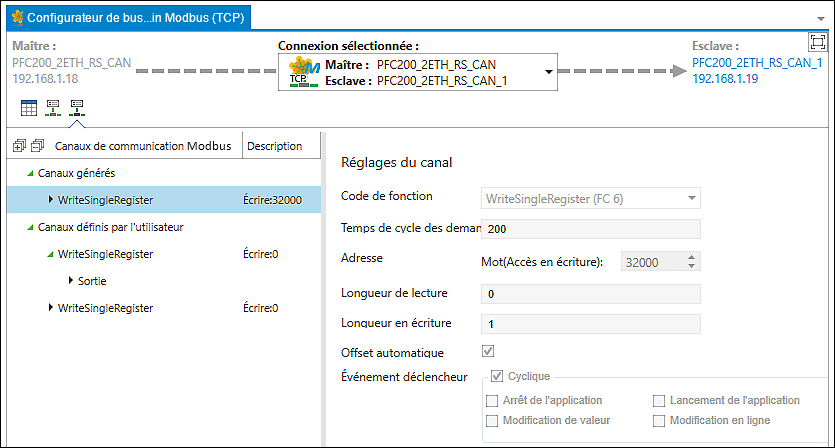Enable Arrêt de l'application checkbox
835x448 pixels.
pyautogui.click(x=492, y=401)
